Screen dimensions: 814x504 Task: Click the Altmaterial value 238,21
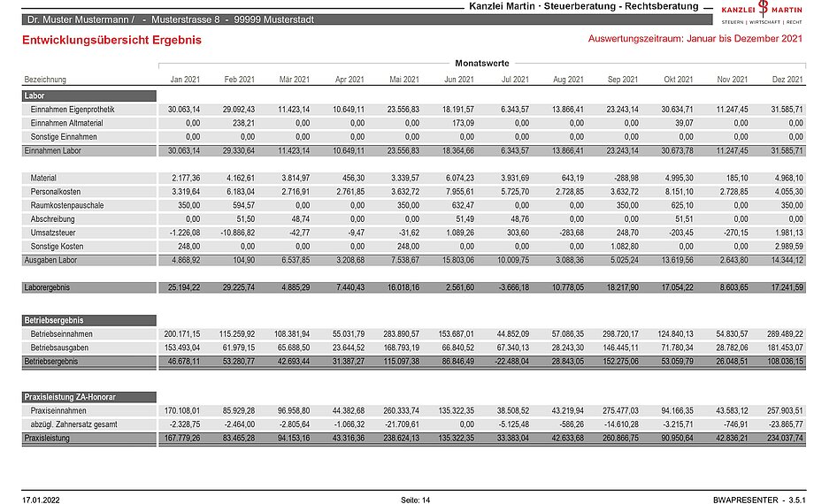[x=243, y=123]
